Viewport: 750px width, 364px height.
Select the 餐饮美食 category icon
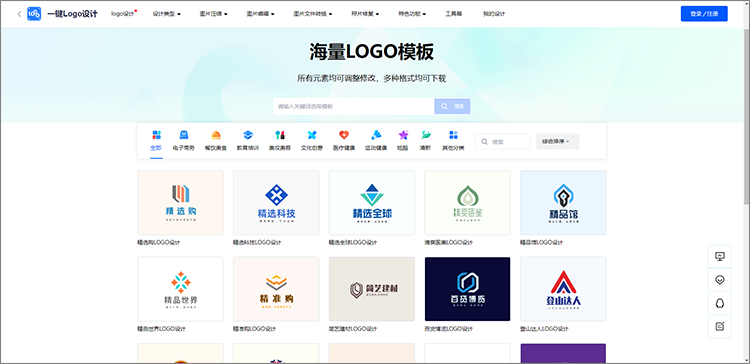(216, 135)
